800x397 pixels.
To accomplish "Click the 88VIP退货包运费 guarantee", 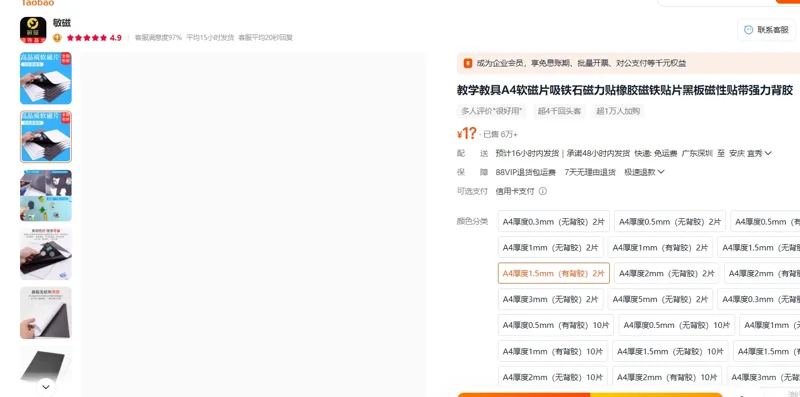I will click(526, 172).
